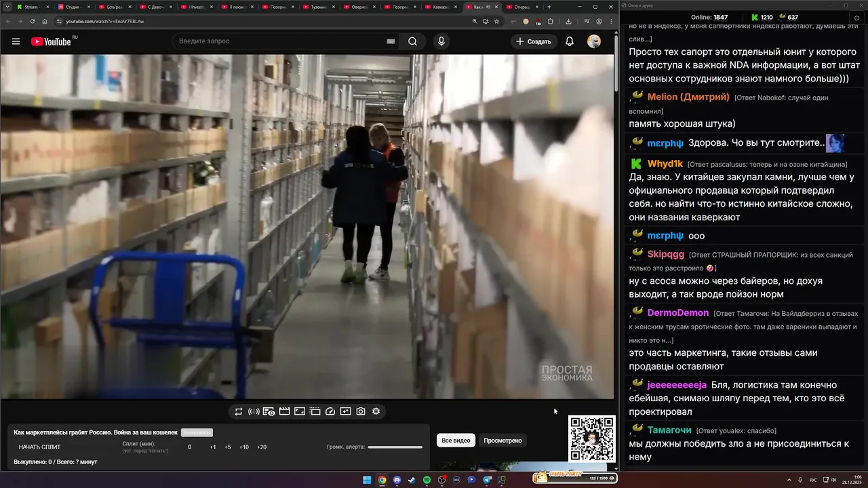Open the on-screen keyboard in search box

coord(391,41)
